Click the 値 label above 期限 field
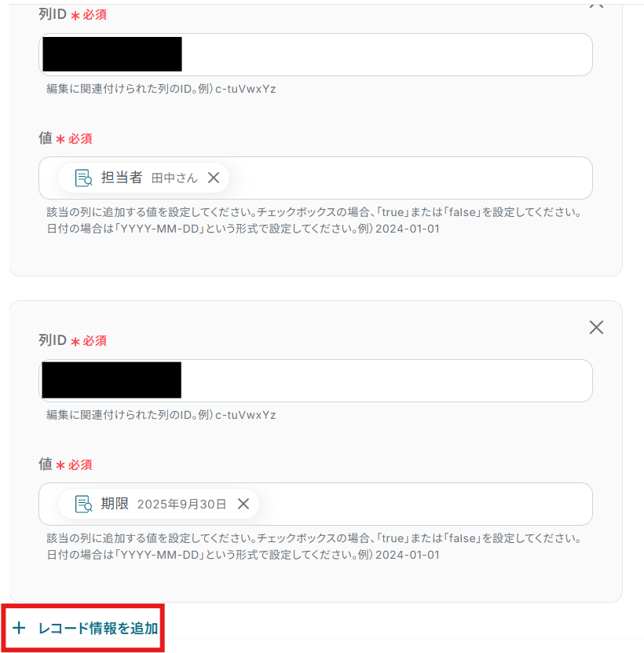644x653 pixels. (46, 464)
